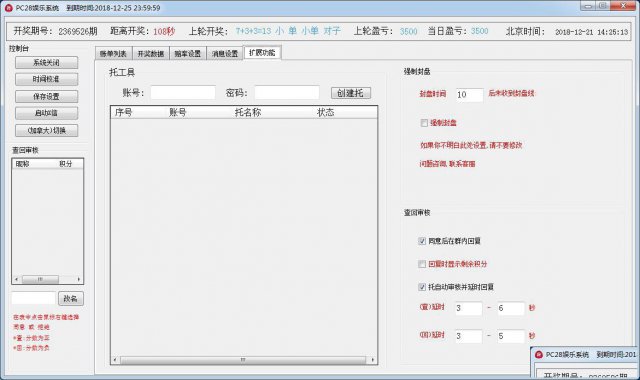640x380 pixels.
Task: Click the (加拿大)切换 button
Action: click(x=47, y=130)
